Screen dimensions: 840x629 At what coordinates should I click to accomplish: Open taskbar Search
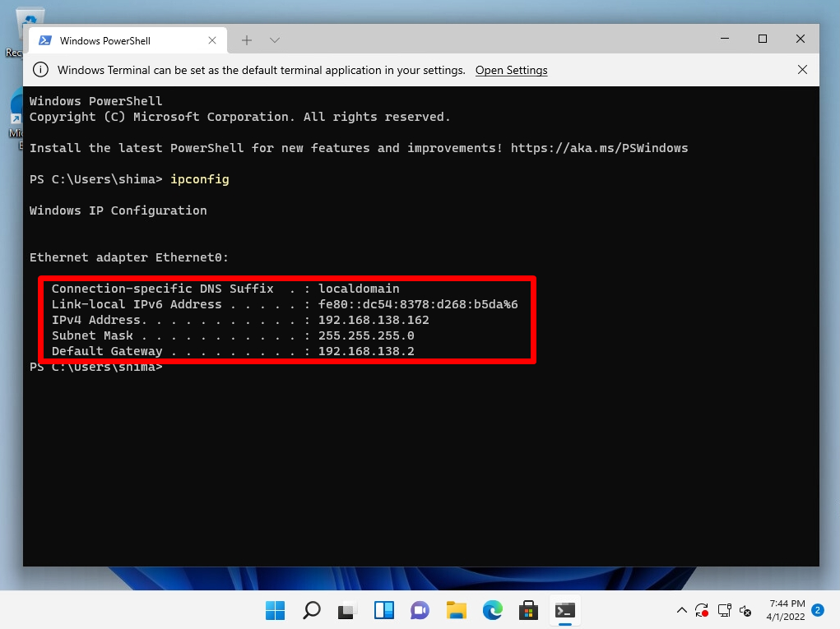(312, 610)
